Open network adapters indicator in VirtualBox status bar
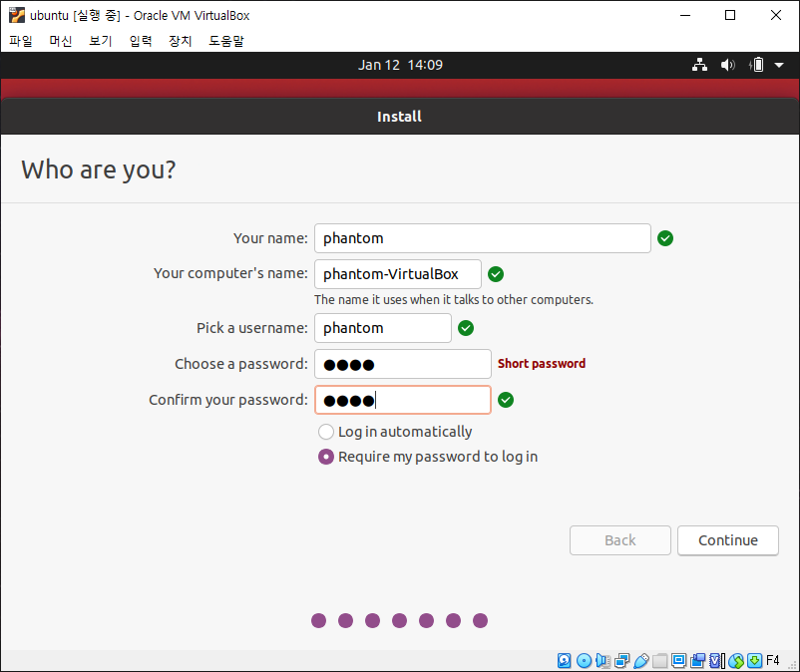 click(x=621, y=661)
